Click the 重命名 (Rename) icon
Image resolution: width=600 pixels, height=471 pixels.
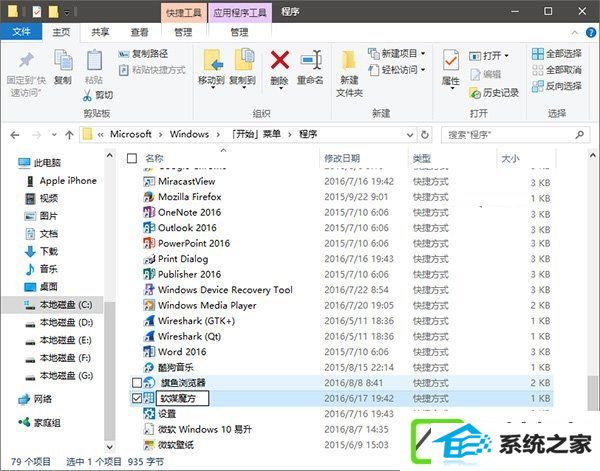pyautogui.click(x=310, y=60)
